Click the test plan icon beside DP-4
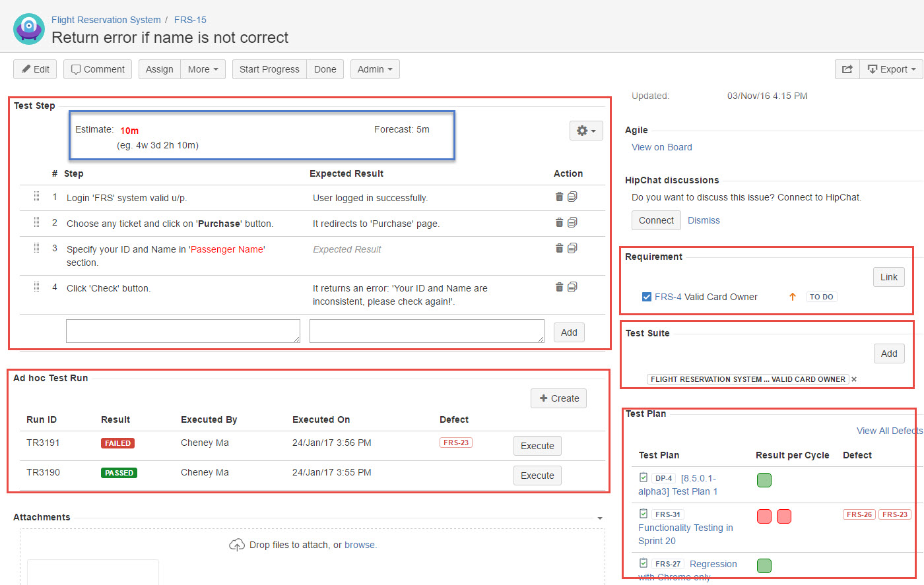924x585 pixels. pyautogui.click(x=643, y=477)
